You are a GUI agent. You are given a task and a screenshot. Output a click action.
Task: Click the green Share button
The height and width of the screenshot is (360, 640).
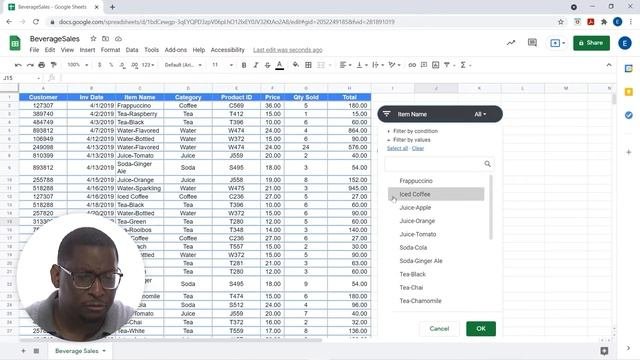pos(591,43)
